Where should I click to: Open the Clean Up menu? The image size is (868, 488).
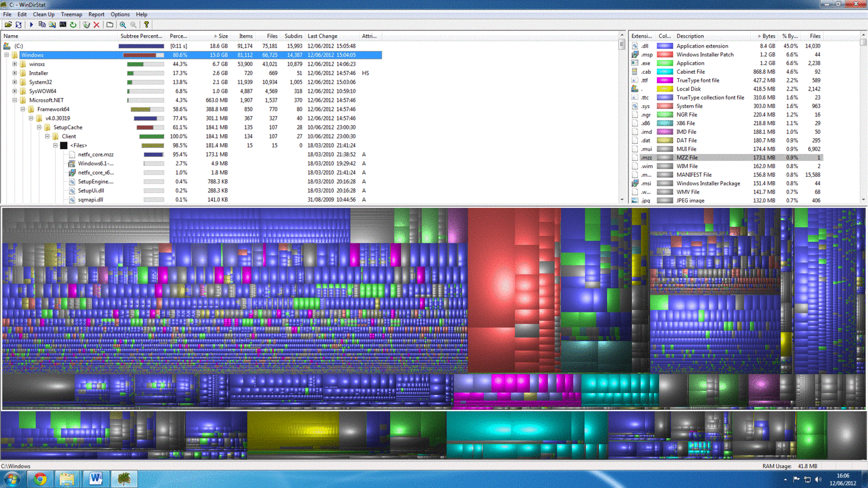click(44, 15)
